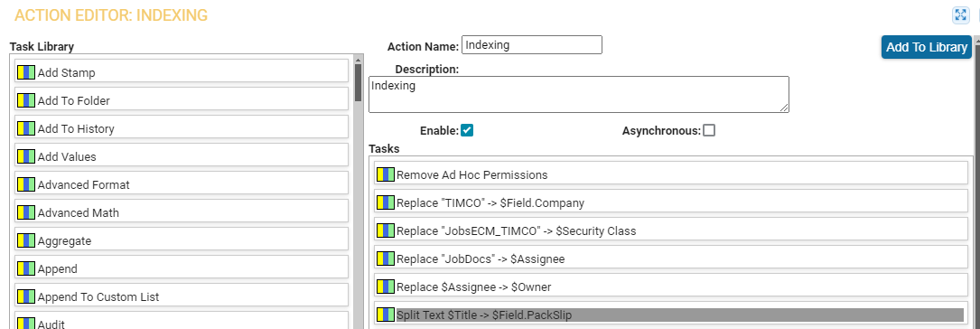Click the Add To Folder task icon

click(26, 100)
